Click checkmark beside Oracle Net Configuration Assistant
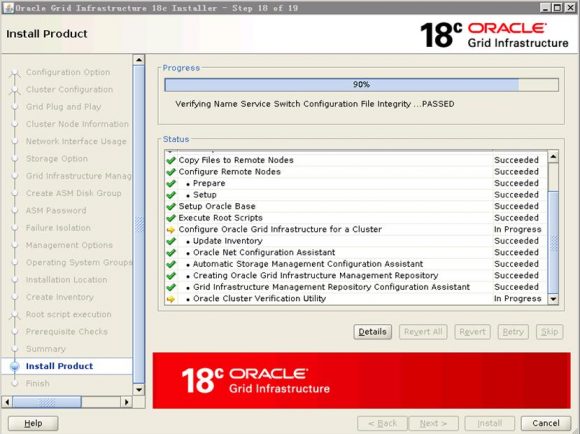The image size is (580, 434). coord(171,253)
